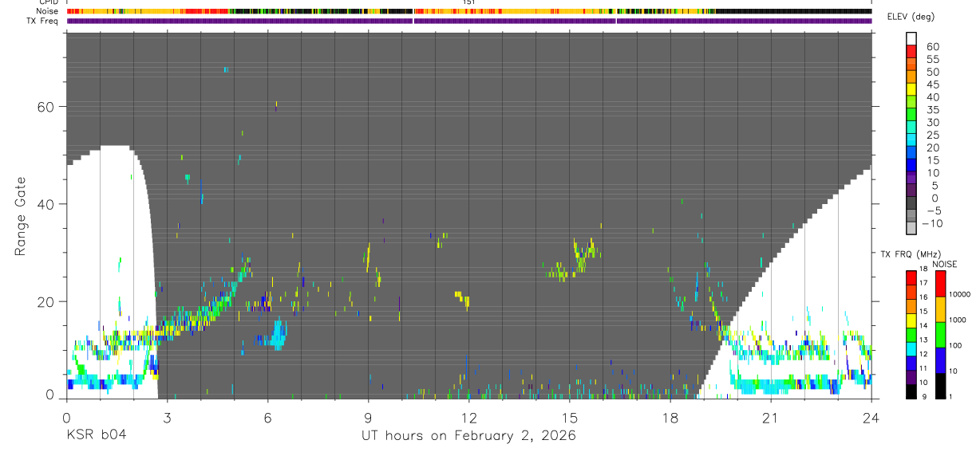Click the 18 value on TX FRQ legend

923,269
